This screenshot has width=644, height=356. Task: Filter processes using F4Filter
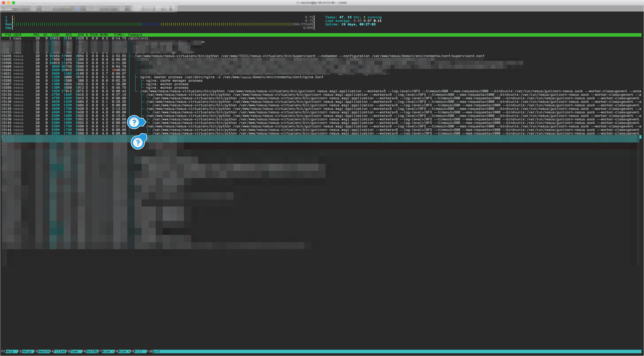tap(58, 351)
